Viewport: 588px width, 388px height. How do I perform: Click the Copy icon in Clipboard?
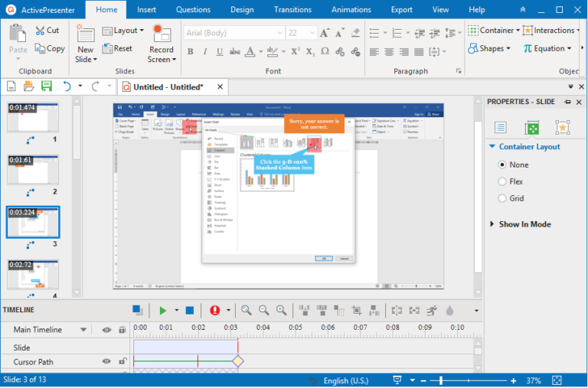coord(40,48)
